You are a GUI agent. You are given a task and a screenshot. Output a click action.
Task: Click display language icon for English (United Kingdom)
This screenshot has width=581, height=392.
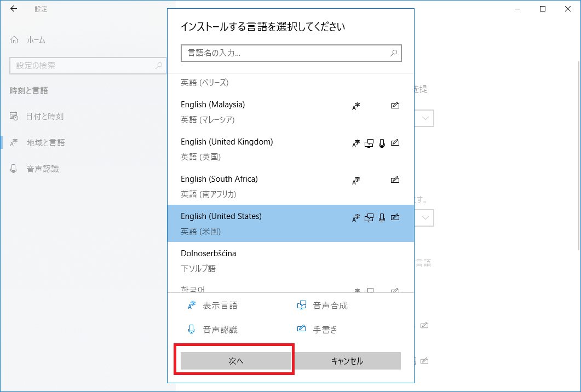(356, 143)
